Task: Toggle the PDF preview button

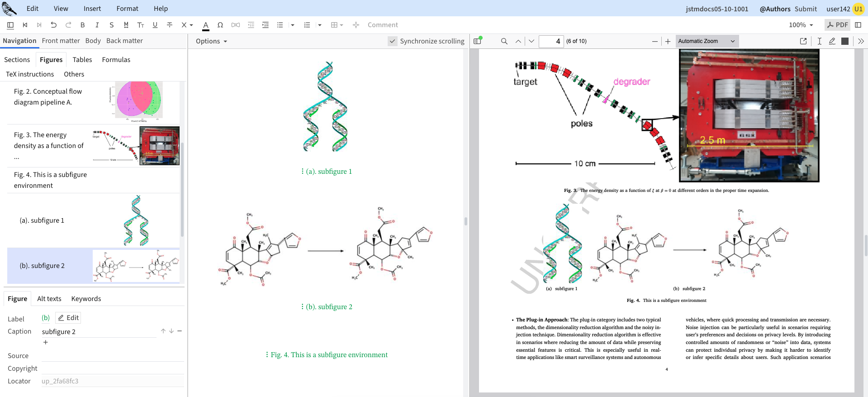Action: tap(837, 25)
